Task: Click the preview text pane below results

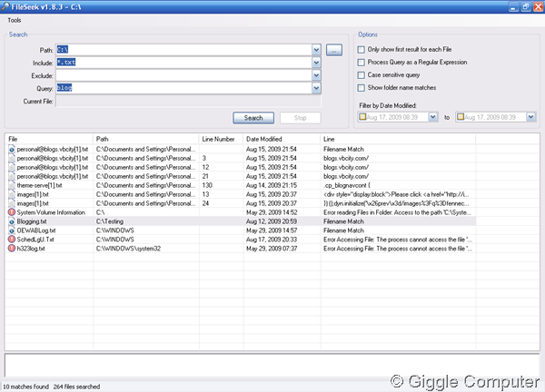Action: pyautogui.click(x=272, y=365)
